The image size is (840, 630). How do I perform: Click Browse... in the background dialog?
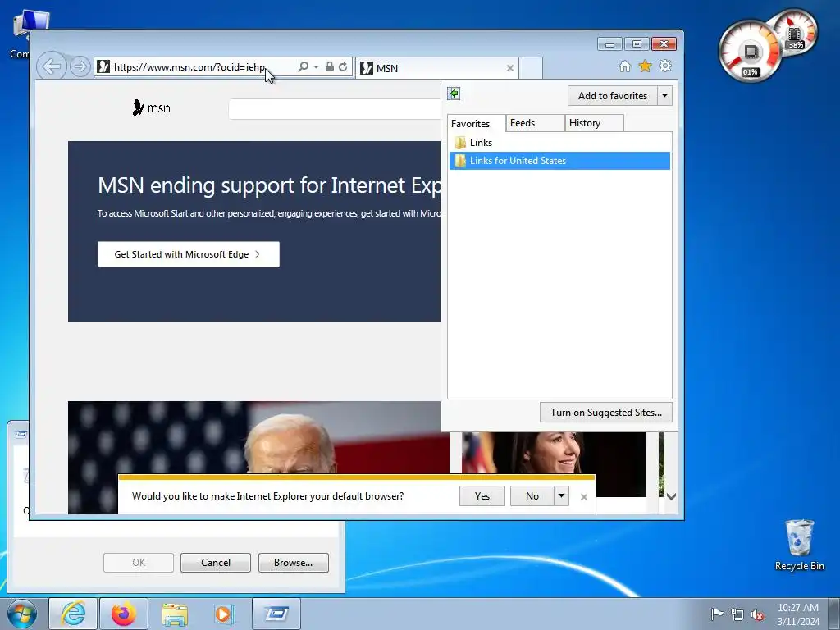click(293, 563)
